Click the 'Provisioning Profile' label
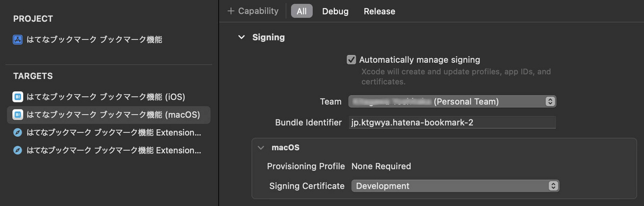Viewport: 644px width, 206px height. point(306,166)
